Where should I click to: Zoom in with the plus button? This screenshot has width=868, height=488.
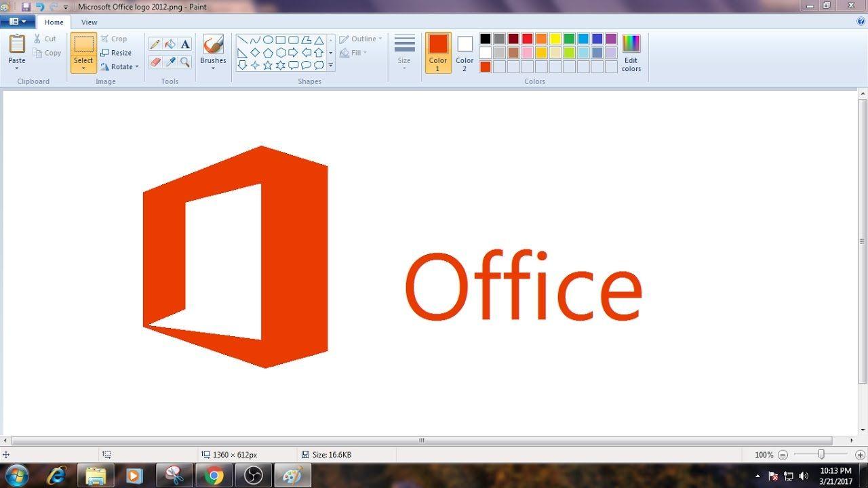pos(860,455)
